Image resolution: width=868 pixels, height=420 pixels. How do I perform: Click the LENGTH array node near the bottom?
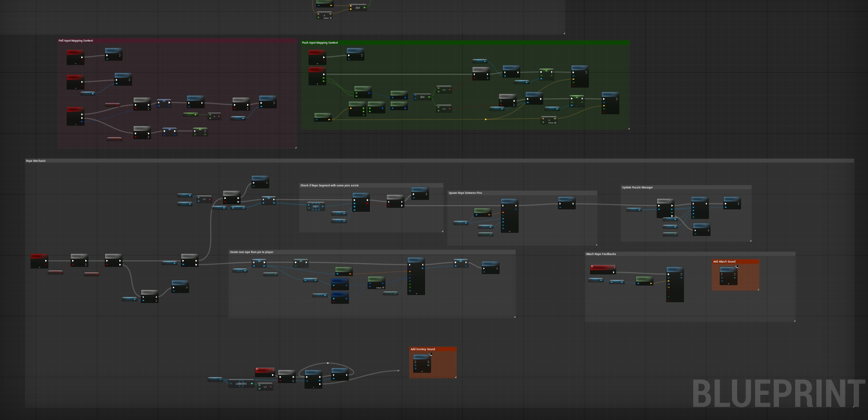(241, 384)
